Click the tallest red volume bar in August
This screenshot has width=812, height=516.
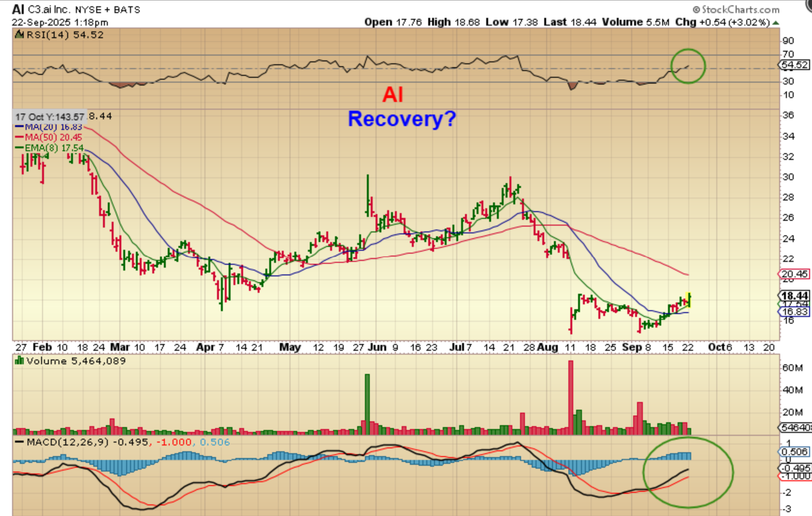pos(571,397)
